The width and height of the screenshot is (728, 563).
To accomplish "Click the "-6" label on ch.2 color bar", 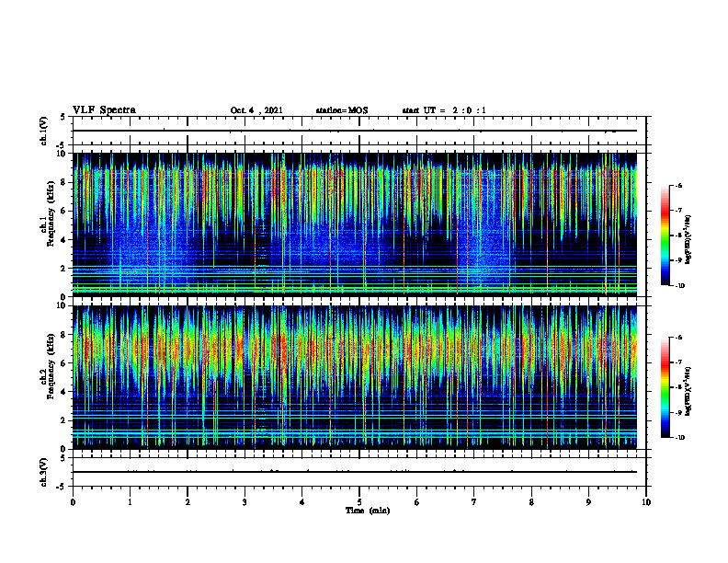I will tap(678, 338).
